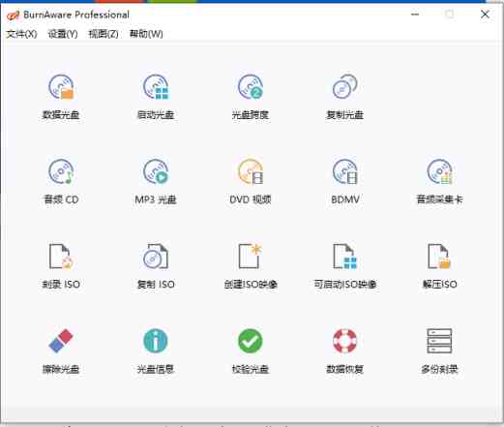View 光盘信息 disc information

point(156,351)
